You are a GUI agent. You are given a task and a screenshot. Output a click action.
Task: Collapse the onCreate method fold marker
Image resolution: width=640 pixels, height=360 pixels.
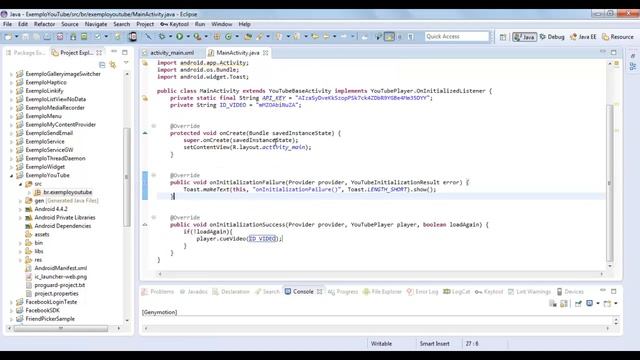point(154,126)
